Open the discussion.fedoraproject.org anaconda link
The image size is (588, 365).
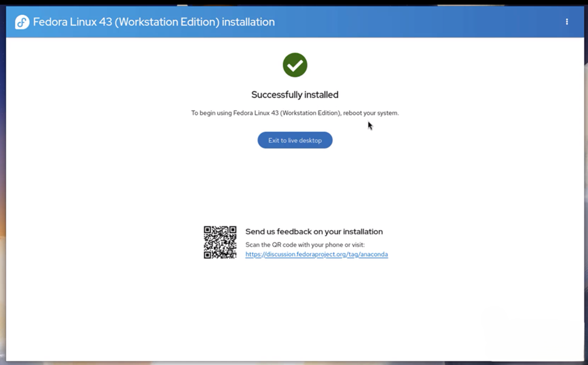click(316, 254)
